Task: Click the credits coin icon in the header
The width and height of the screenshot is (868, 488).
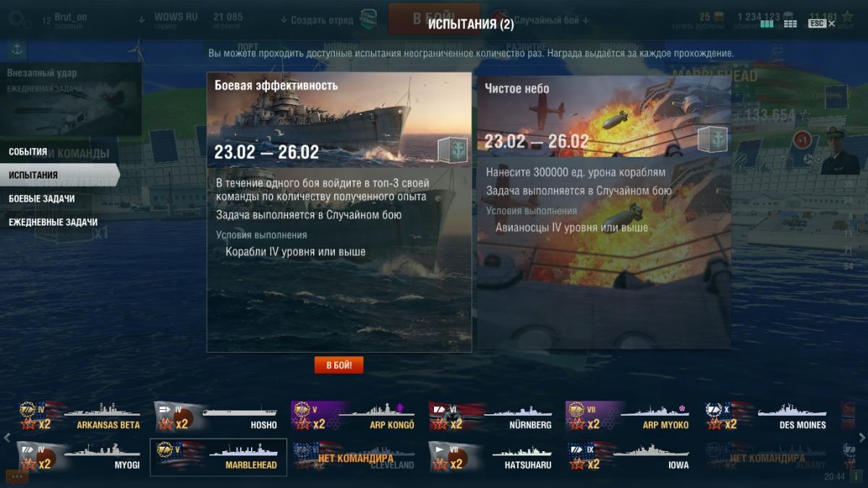Action: tap(790, 17)
